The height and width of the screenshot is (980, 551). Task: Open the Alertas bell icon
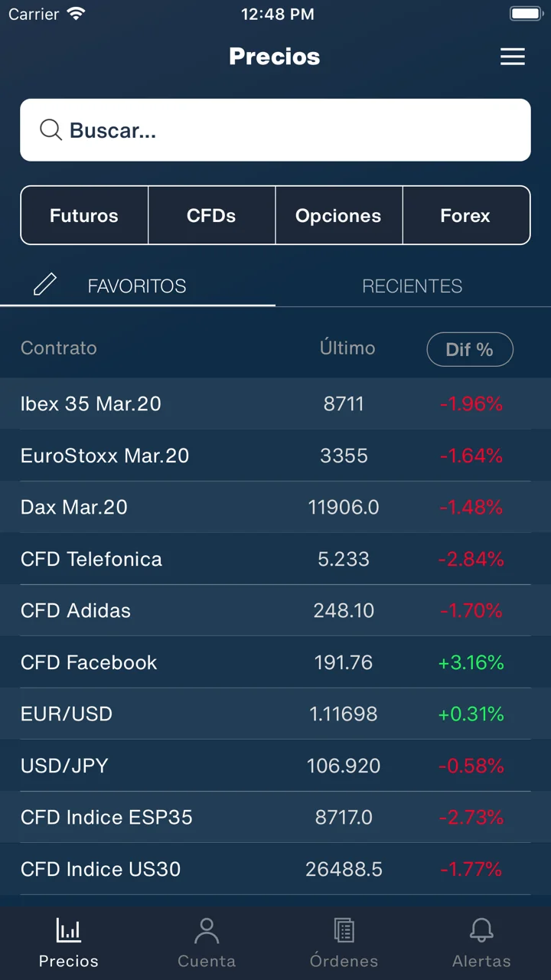481,930
